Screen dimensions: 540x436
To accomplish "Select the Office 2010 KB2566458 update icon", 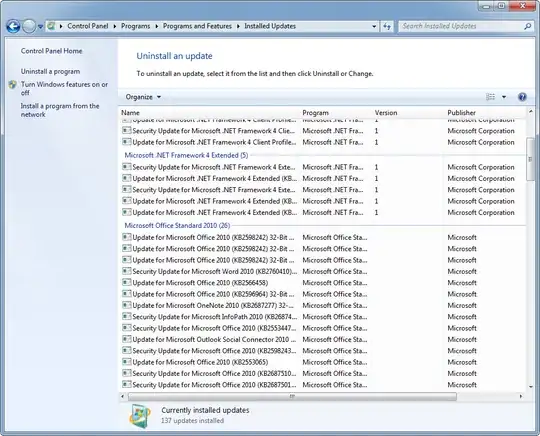I will click(x=127, y=282).
